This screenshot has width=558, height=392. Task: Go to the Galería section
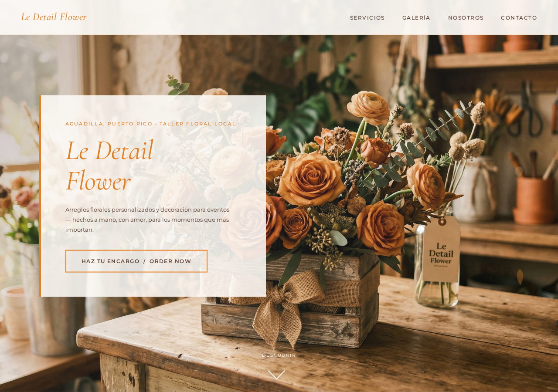tap(416, 18)
